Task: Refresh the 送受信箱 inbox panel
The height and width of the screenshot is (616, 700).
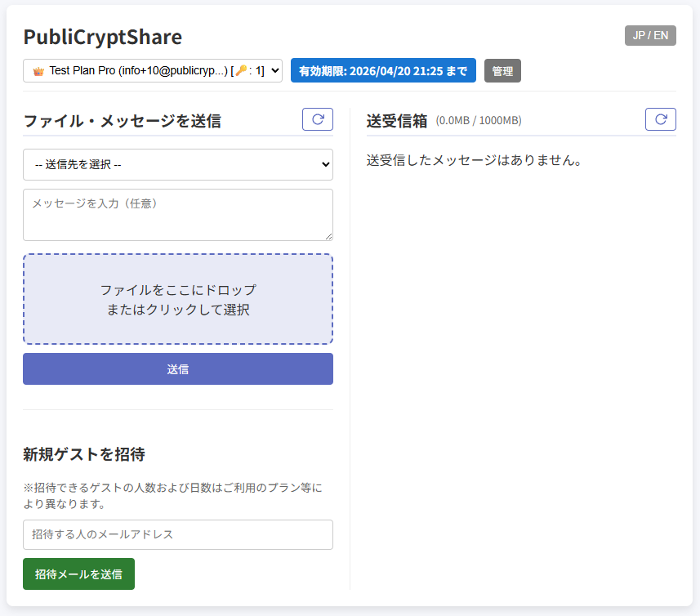Action: click(661, 119)
